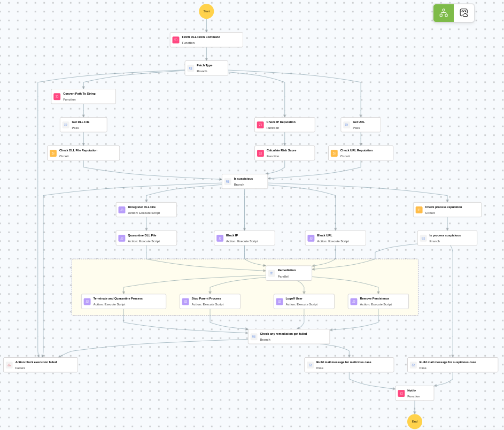504x430 pixels.
Task: Select the 'Stop Parent Process' label
Action: pos(206,298)
